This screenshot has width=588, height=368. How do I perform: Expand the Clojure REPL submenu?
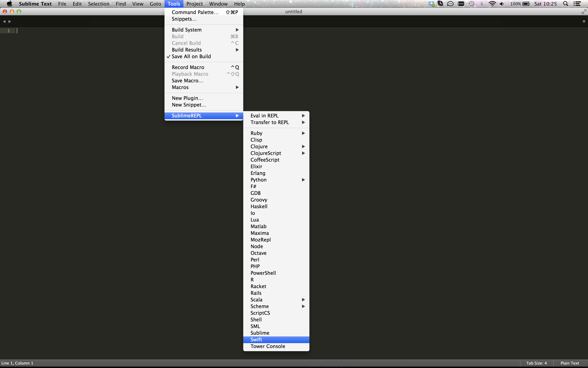coord(276,146)
